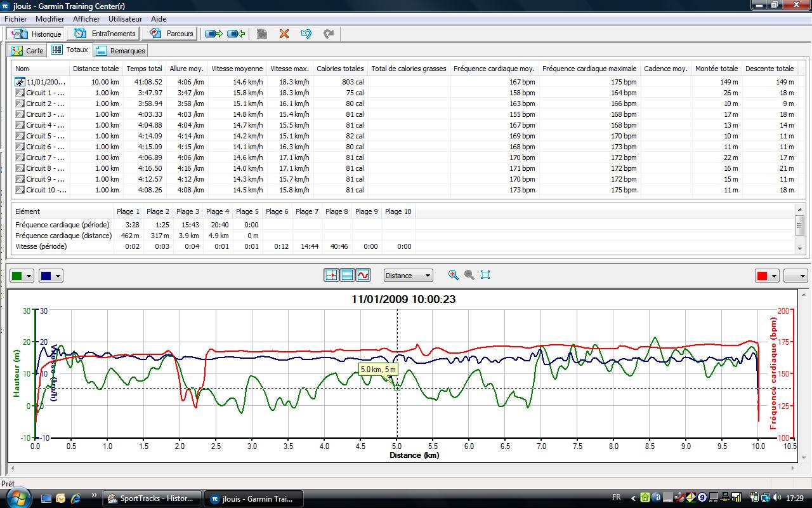Zoom out on the chart
Viewport: 812px width, 508px height.
click(469, 275)
